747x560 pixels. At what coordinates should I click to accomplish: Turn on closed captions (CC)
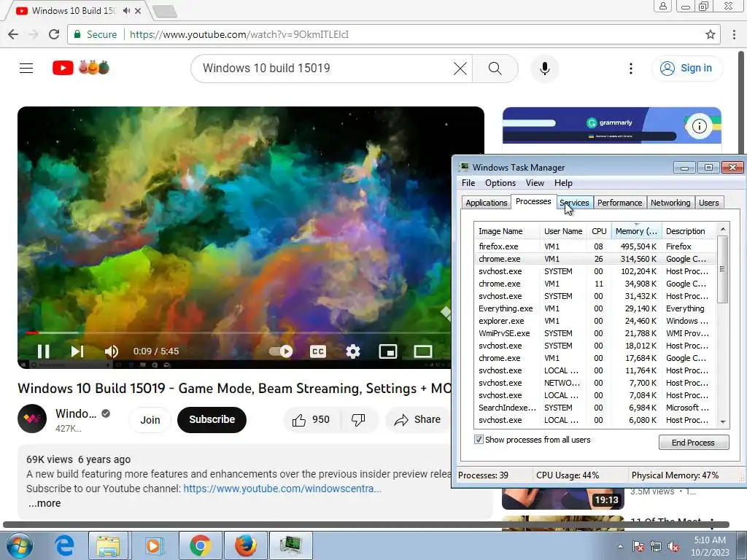coord(318,351)
